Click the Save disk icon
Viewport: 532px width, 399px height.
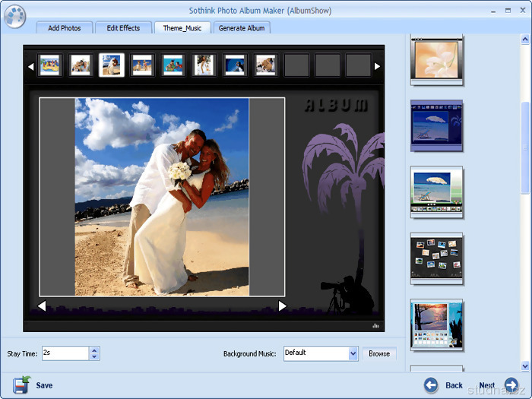[21, 385]
